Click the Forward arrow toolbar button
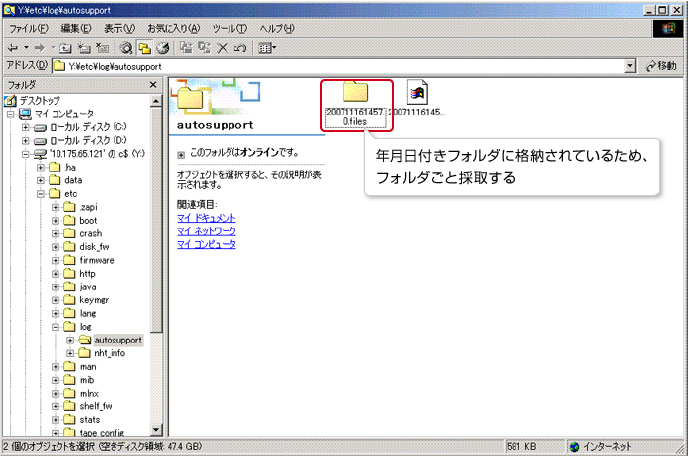688x456 pixels. 40,48
